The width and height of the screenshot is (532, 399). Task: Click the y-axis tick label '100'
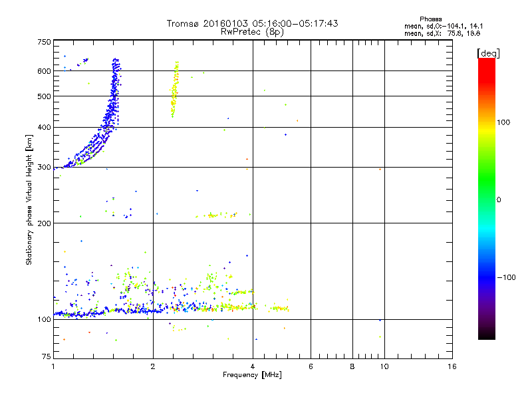(x=44, y=319)
